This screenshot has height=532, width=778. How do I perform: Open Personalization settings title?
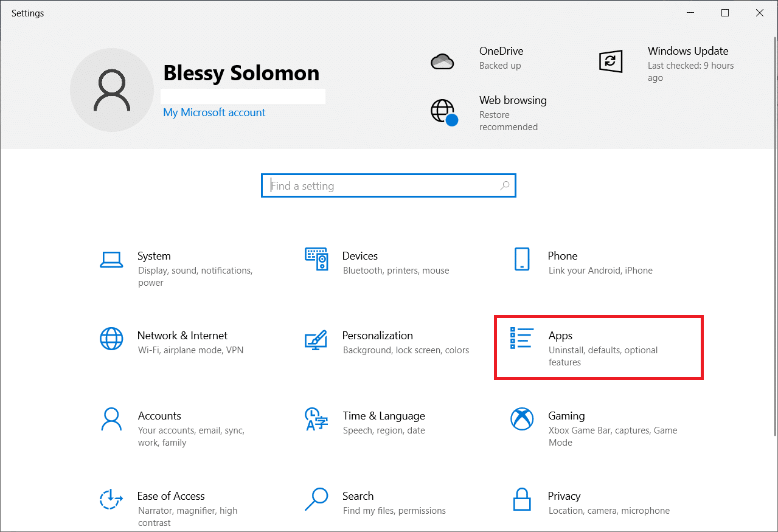pyautogui.click(x=378, y=336)
